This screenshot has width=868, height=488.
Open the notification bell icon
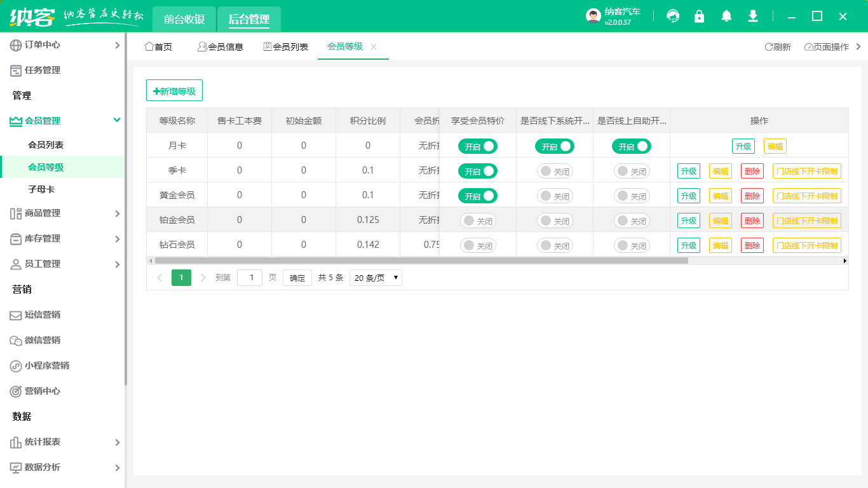(726, 17)
